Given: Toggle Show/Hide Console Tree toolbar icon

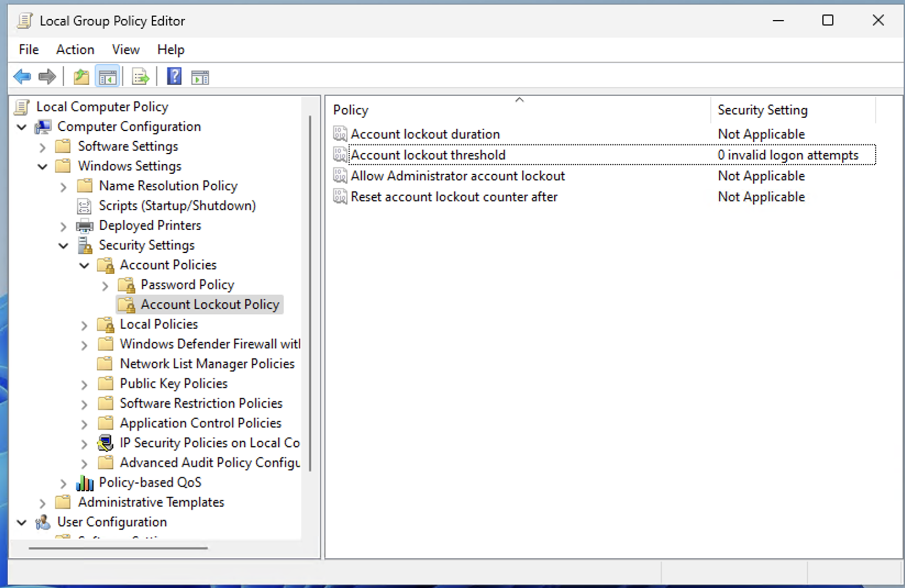Looking at the screenshot, I should 108,77.
